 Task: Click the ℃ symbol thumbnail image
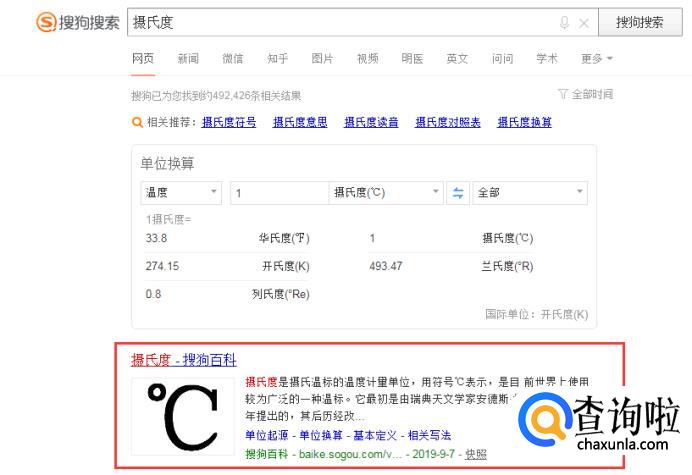[183, 417]
